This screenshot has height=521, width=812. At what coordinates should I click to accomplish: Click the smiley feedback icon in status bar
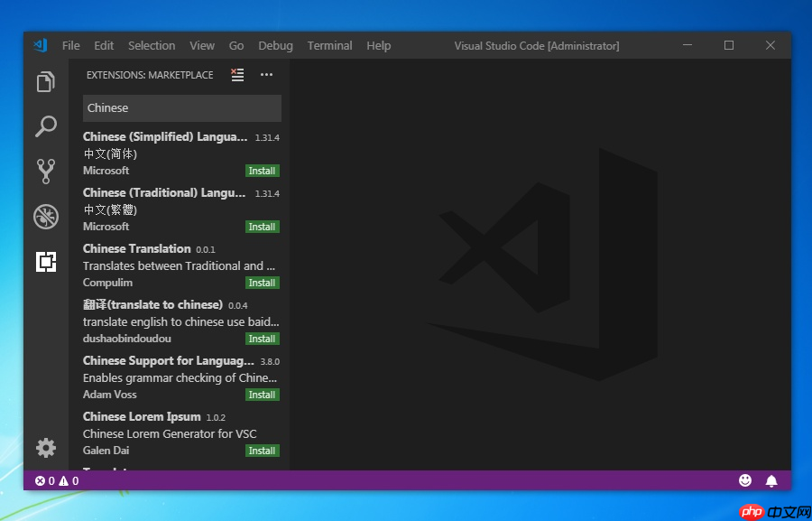pos(745,480)
